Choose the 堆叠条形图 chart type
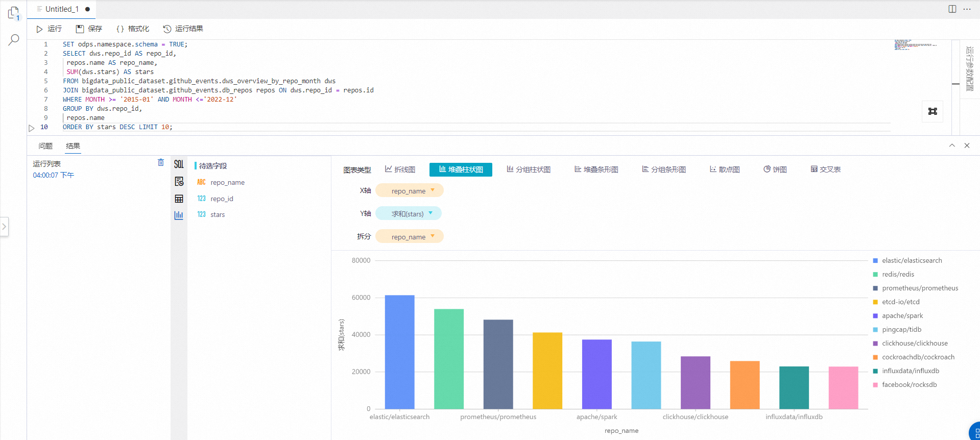 coord(596,169)
